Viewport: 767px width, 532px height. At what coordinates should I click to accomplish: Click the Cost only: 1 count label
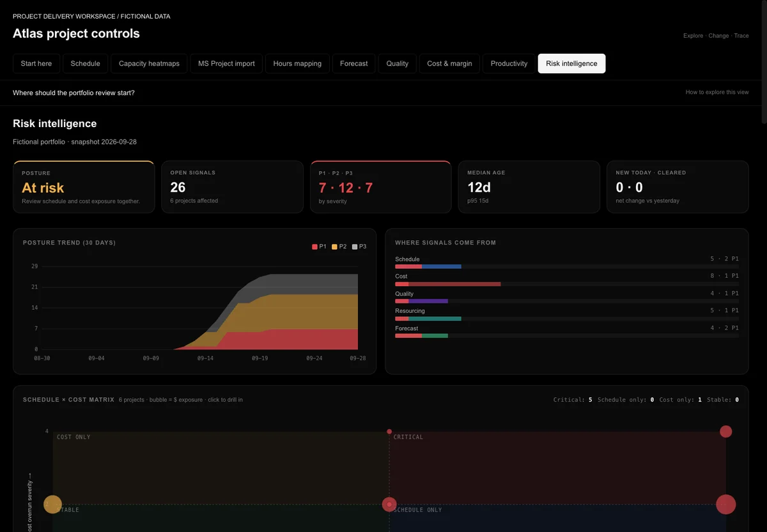[681, 400]
